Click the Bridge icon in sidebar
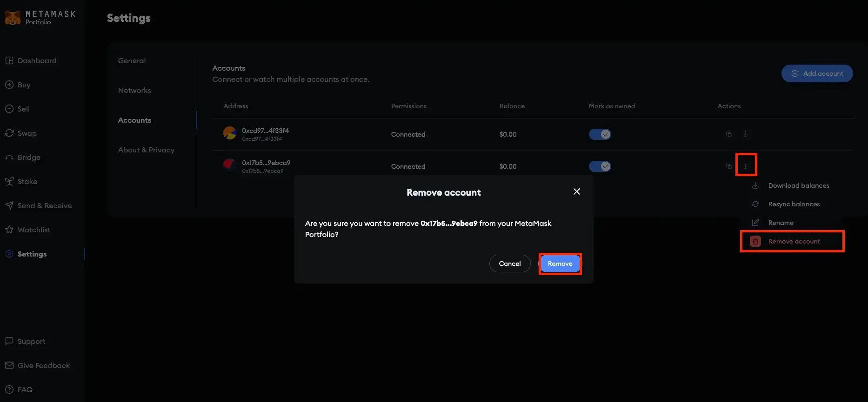This screenshot has height=402, width=868. click(9, 157)
